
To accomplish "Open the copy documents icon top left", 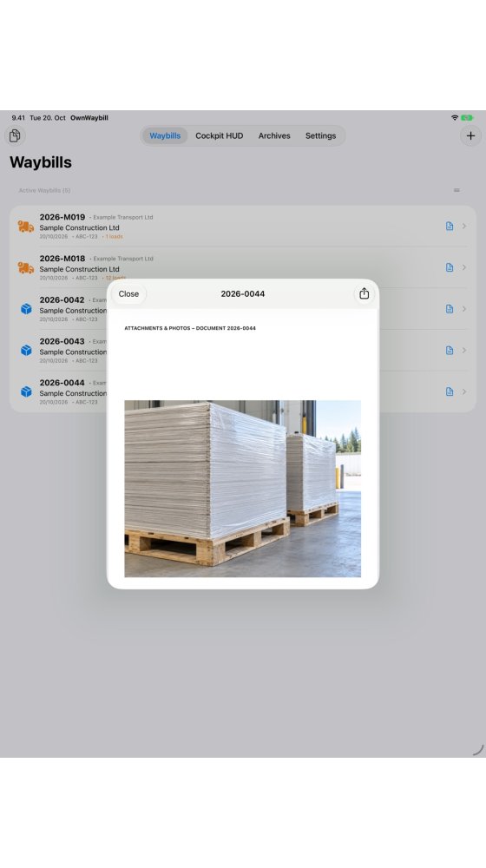I will [x=15, y=135].
